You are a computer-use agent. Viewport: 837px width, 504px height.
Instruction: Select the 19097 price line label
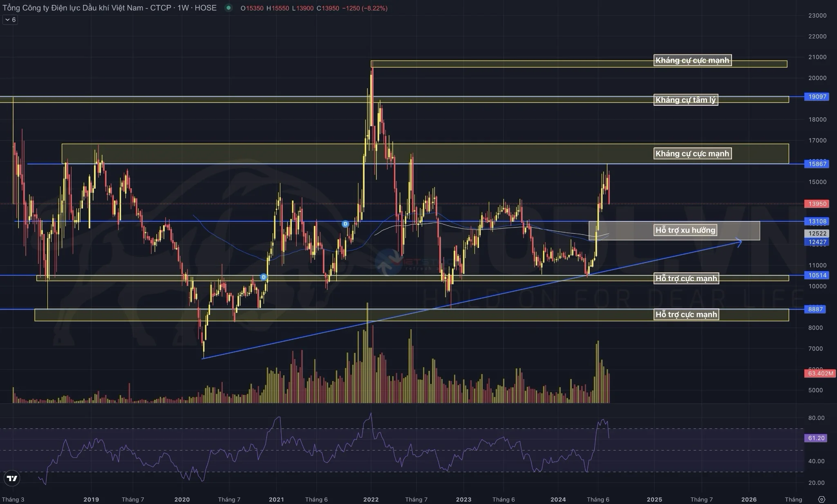(x=817, y=97)
